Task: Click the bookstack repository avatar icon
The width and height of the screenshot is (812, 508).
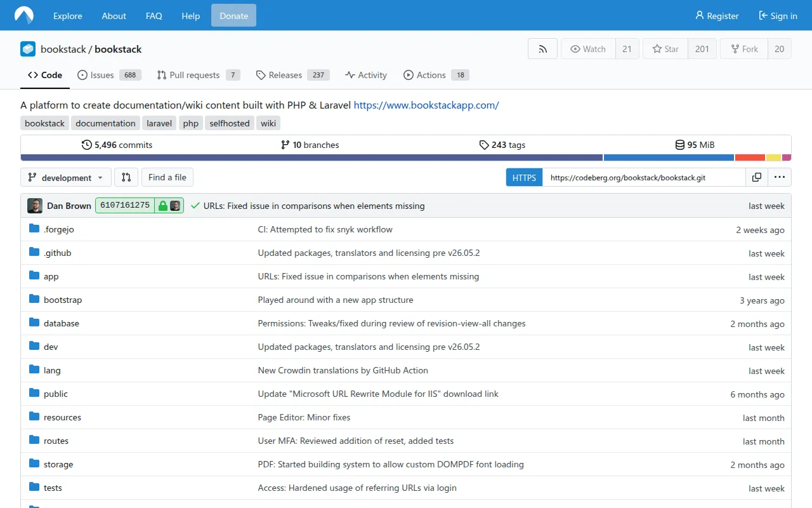Action: (x=28, y=49)
